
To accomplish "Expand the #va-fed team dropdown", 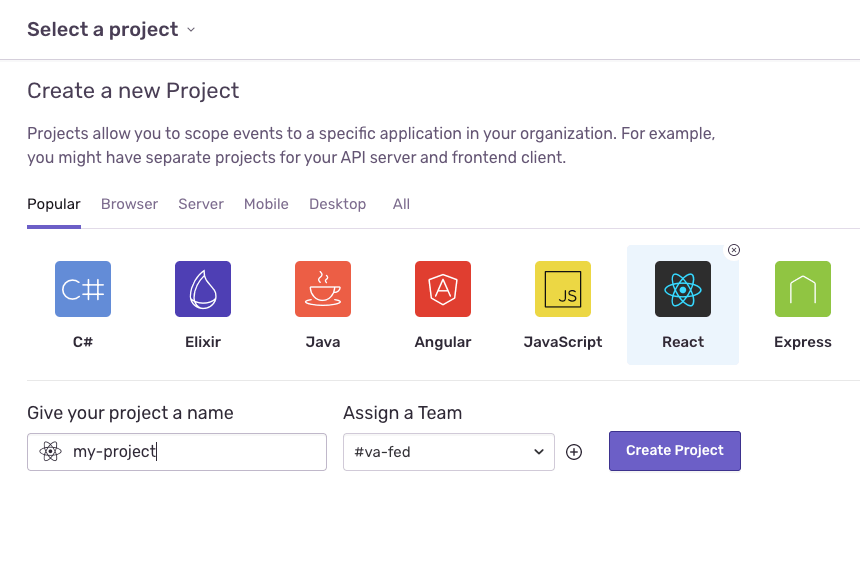I will 449,452.
